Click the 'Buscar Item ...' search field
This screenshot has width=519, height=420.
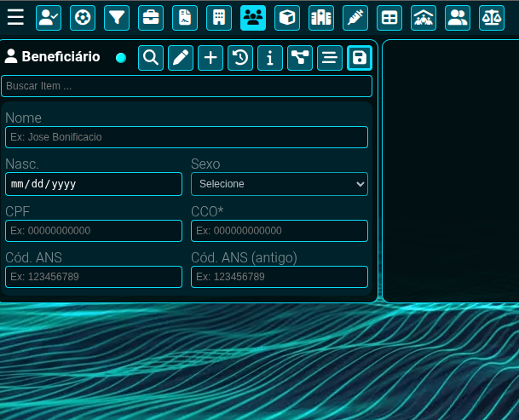pyautogui.click(x=187, y=86)
